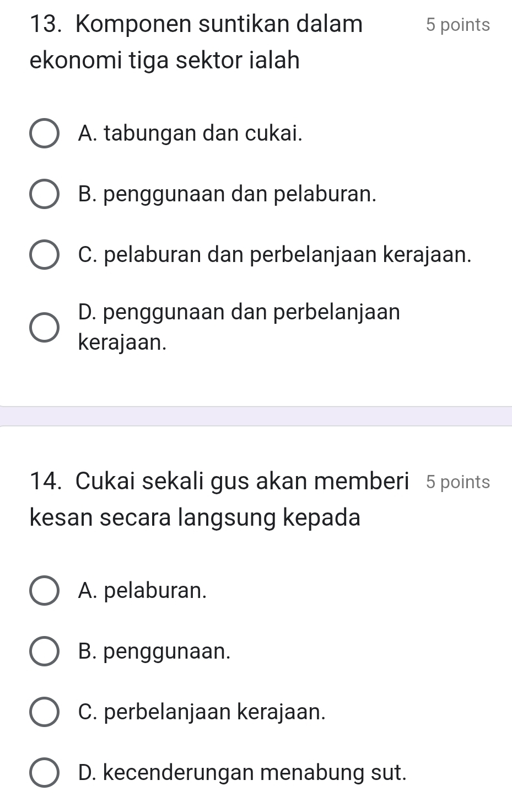512x812 pixels.
Task: Select question 14 radio 'A. pelaburan.'
Action: [x=44, y=591]
